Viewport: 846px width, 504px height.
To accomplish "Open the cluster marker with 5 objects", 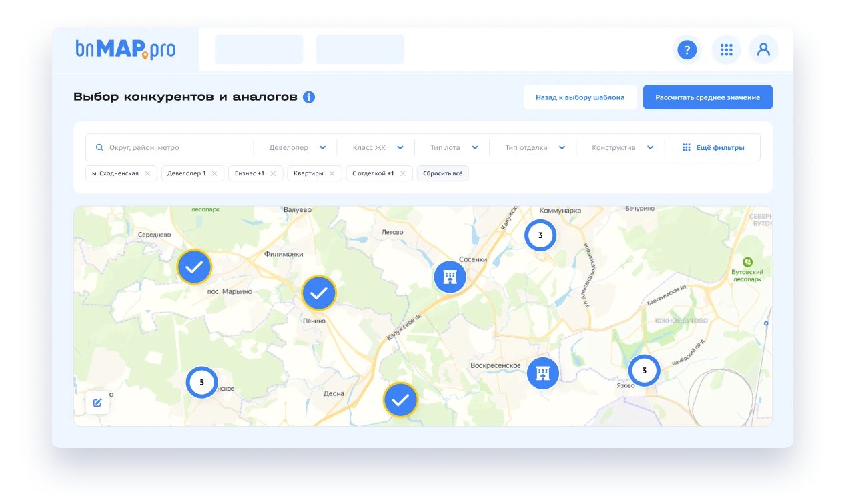I will [x=201, y=383].
